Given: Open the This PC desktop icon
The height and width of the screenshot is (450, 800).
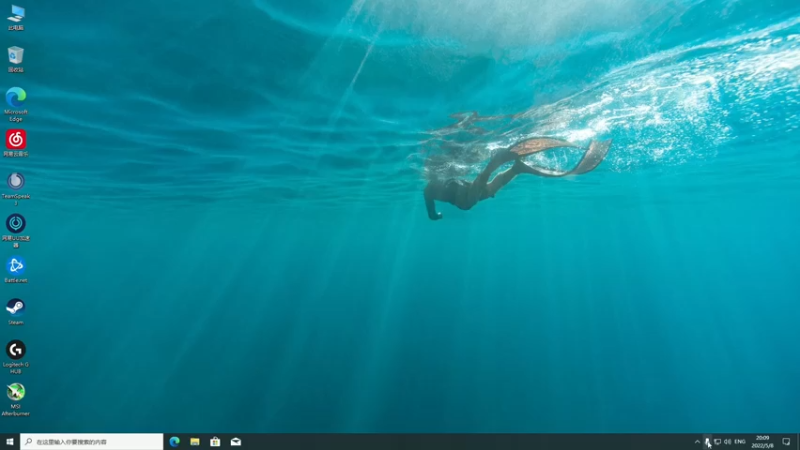Looking at the screenshot, I should (16, 18).
